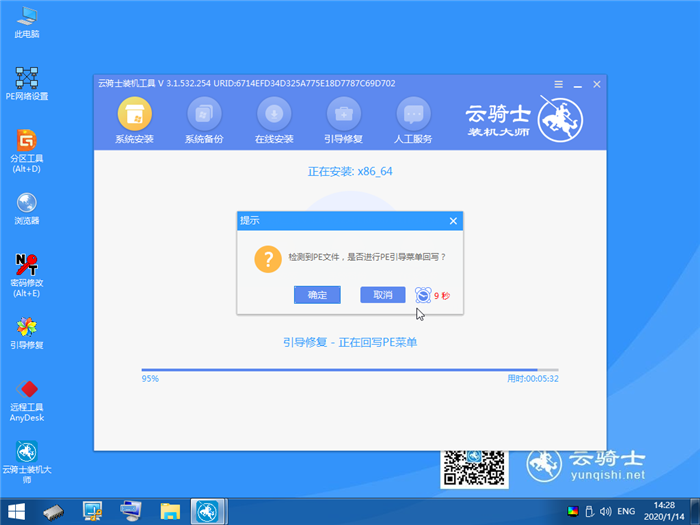The width and height of the screenshot is (700, 525).
Task: Switch to 在线安装 tab
Action: [274, 121]
